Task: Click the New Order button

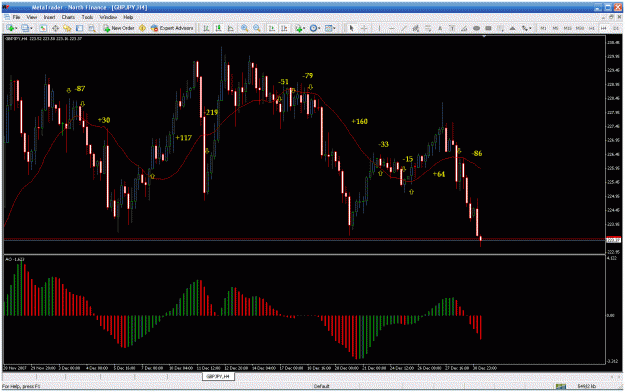Action: point(119,28)
